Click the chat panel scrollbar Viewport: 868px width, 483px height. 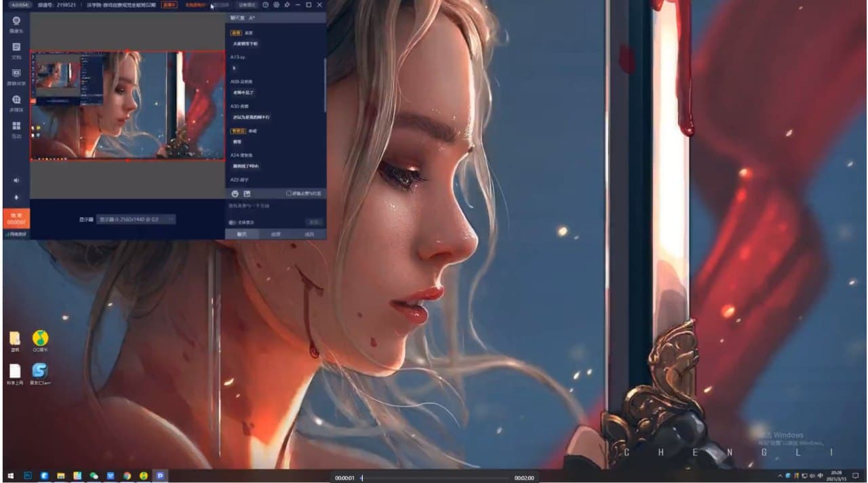tap(325, 85)
